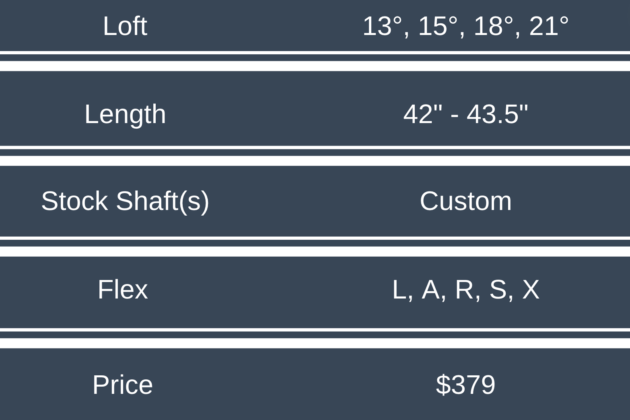The width and height of the screenshot is (630, 420).
Task: Select the R flex option
Action: point(464,290)
